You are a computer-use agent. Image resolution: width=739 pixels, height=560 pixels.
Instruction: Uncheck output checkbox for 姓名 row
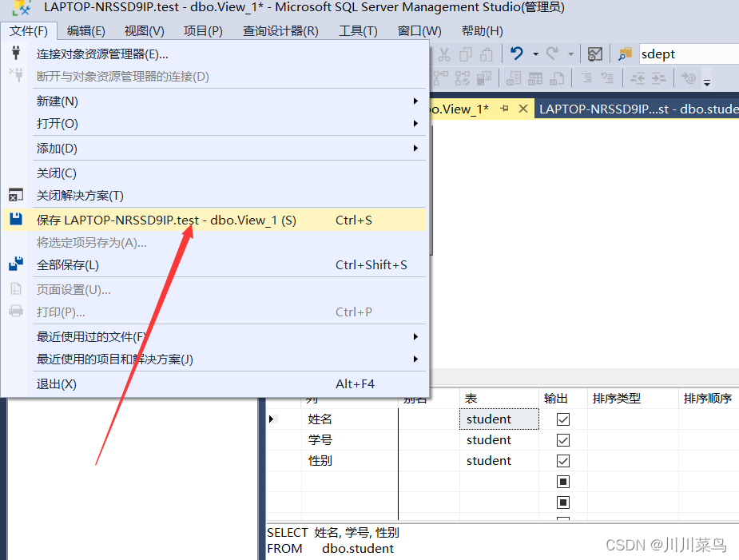click(563, 419)
